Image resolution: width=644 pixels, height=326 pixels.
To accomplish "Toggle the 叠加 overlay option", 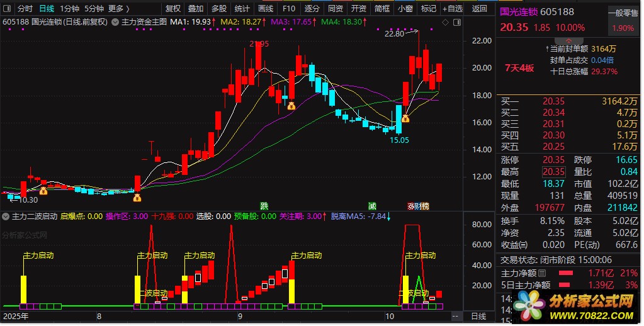I will [195, 9].
